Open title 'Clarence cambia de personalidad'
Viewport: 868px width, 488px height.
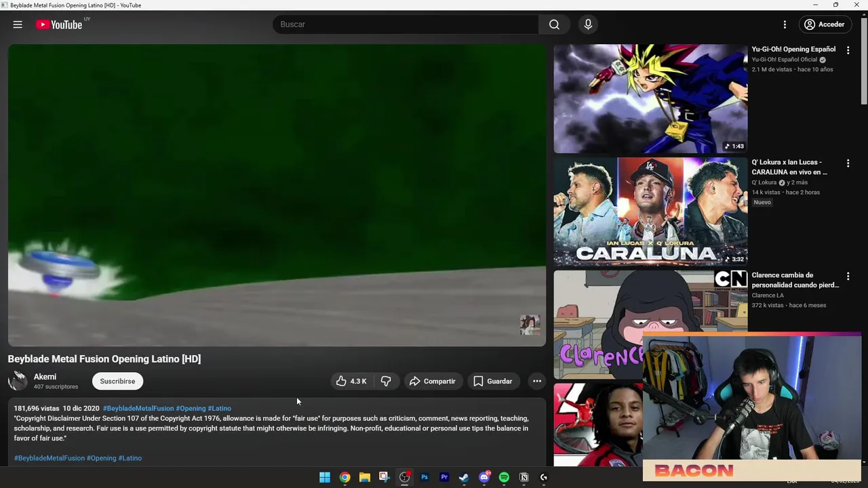point(795,280)
